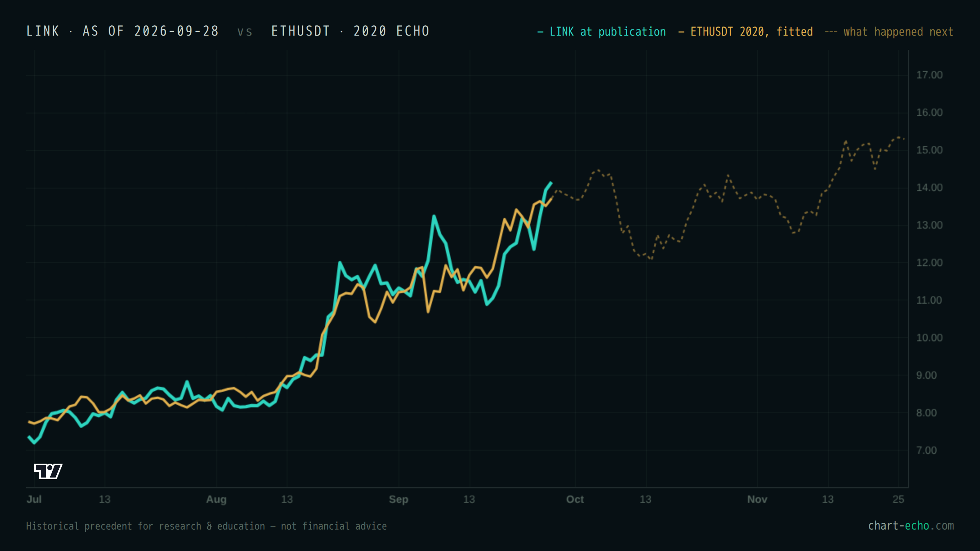Click the 9.00 price axis label

927,375
